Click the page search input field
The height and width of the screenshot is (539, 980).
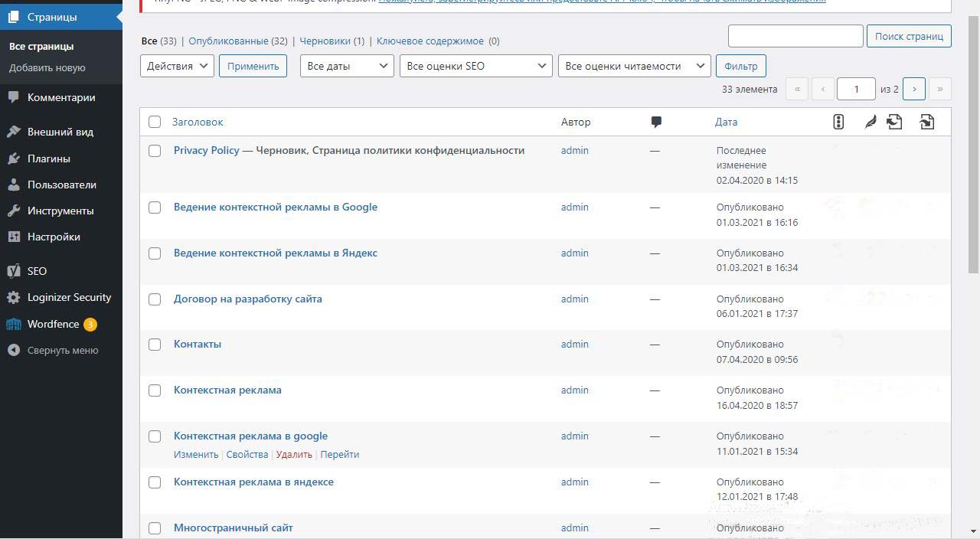[x=795, y=36]
